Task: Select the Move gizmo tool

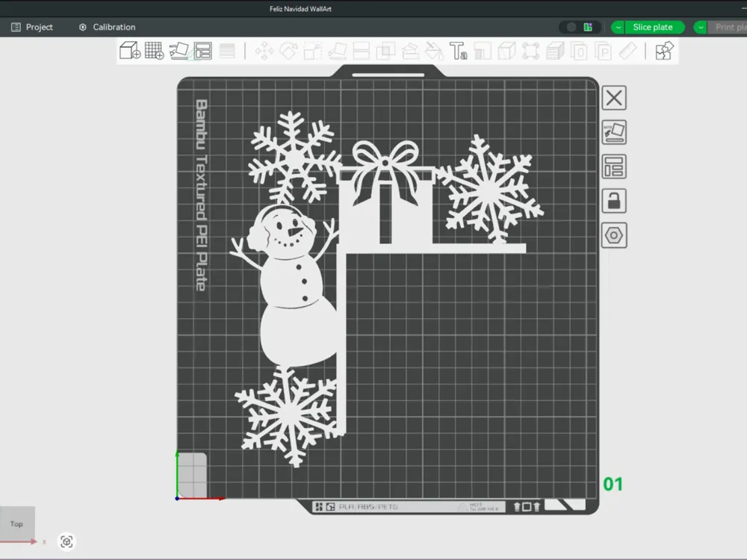Action: (x=264, y=51)
